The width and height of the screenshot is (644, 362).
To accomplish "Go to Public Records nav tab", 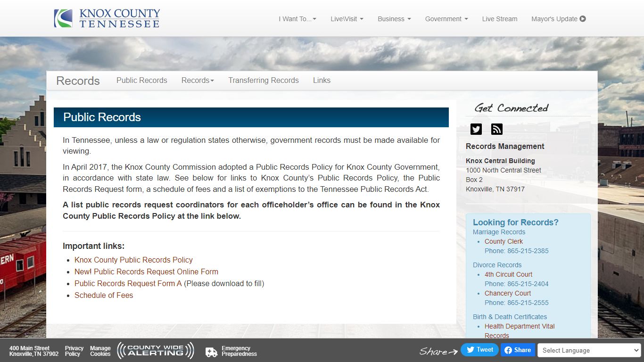I will point(142,80).
